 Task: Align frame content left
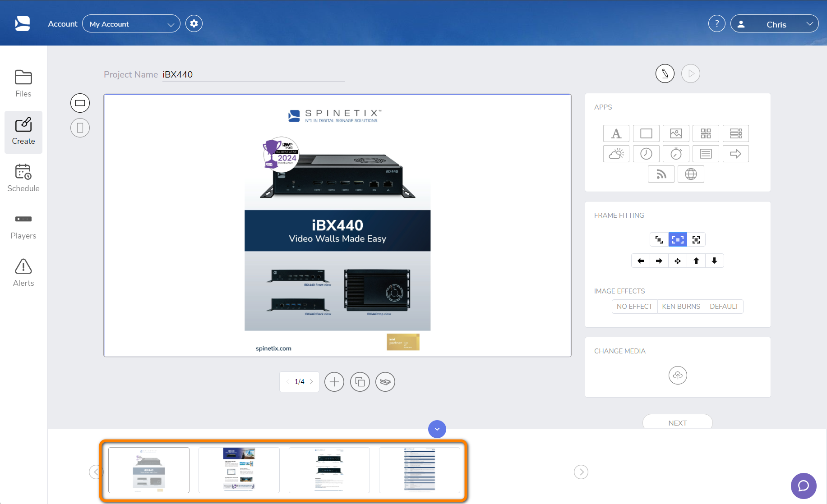(641, 261)
